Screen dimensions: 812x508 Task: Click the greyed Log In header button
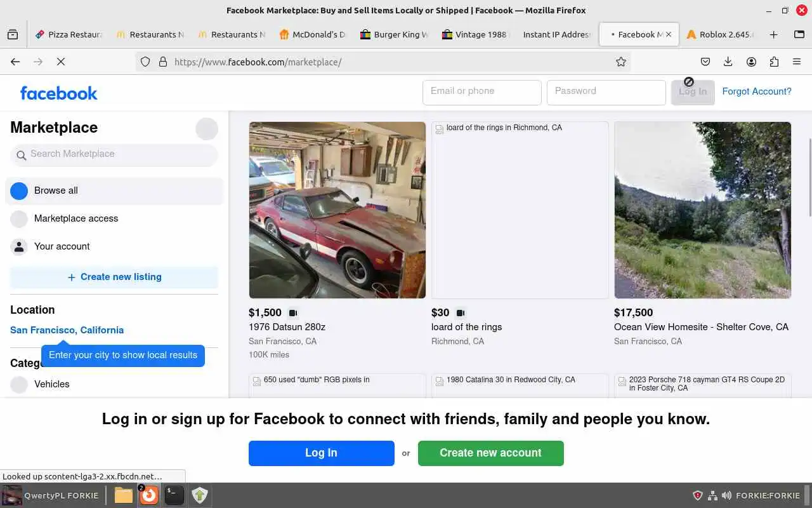[x=693, y=92]
